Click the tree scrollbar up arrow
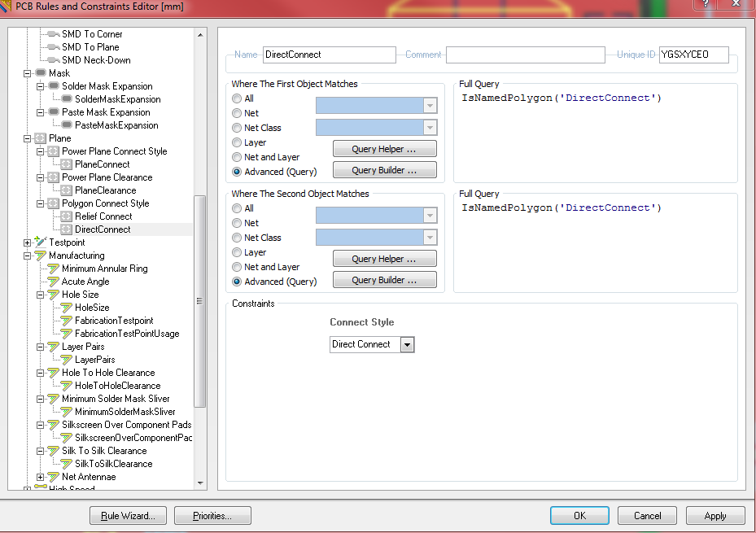 [200, 35]
